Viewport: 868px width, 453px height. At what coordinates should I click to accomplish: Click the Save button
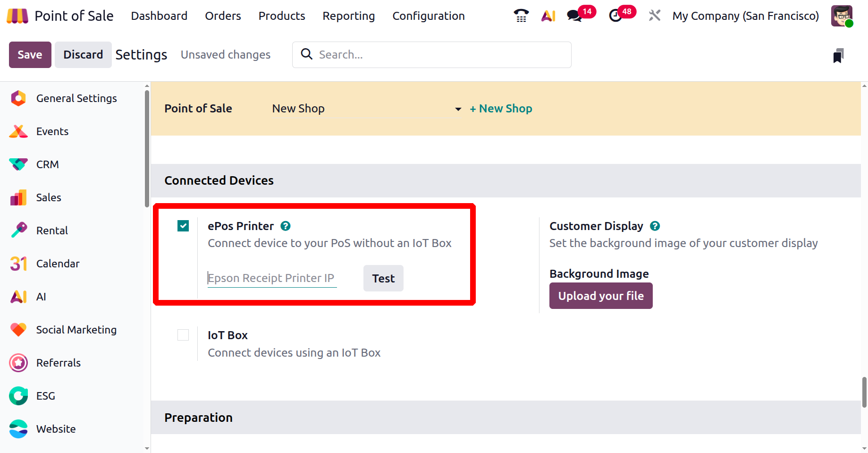pos(30,55)
